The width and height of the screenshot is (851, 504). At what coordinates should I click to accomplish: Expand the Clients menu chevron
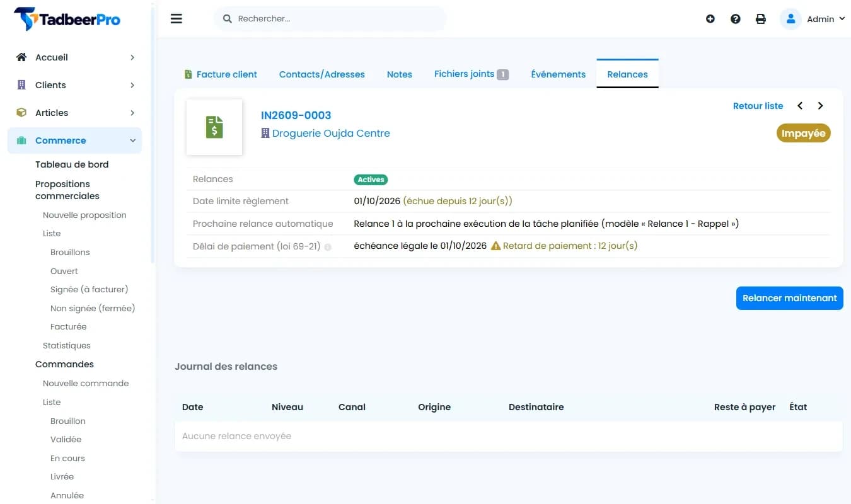(132, 85)
